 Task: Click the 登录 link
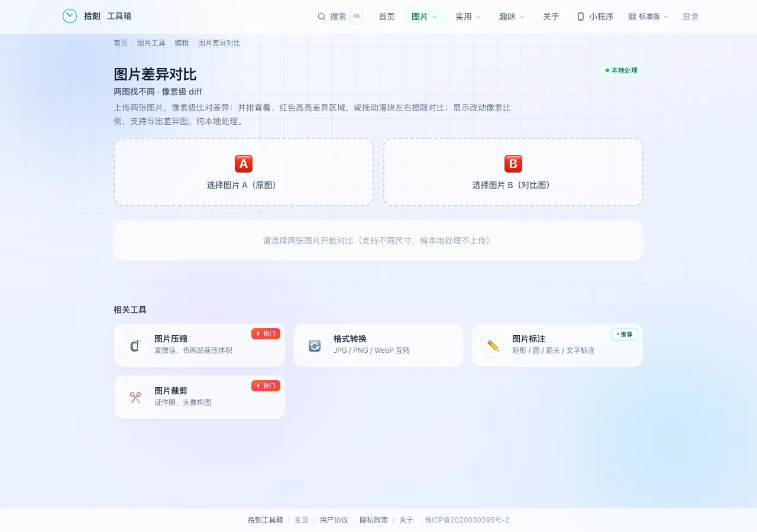[x=691, y=17]
